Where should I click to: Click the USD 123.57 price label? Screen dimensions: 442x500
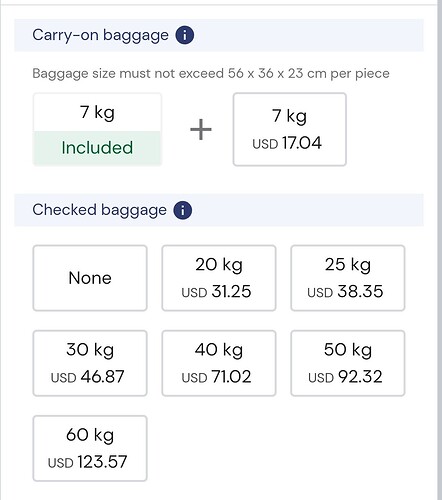pyautogui.click(x=87, y=462)
